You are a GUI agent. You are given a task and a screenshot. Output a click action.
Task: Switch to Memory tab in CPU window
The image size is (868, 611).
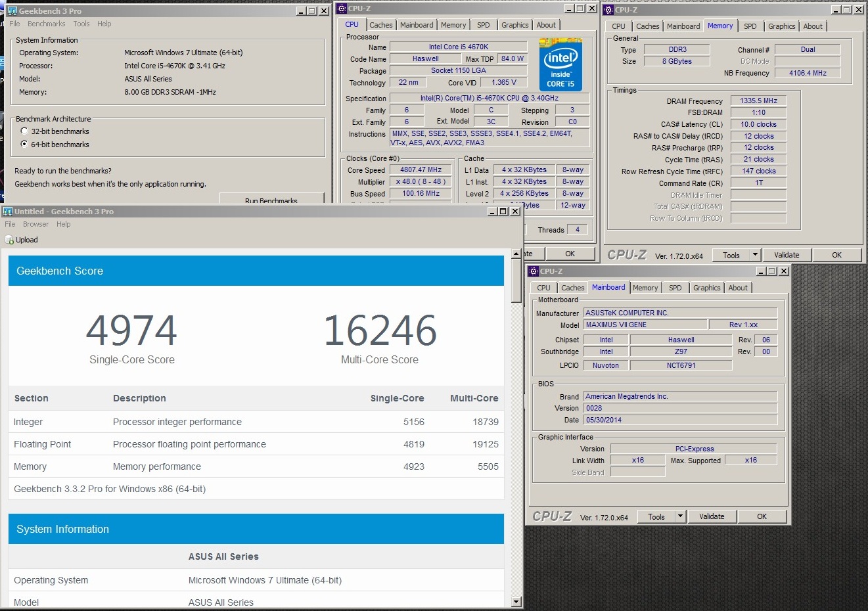pyautogui.click(x=453, y=25)
